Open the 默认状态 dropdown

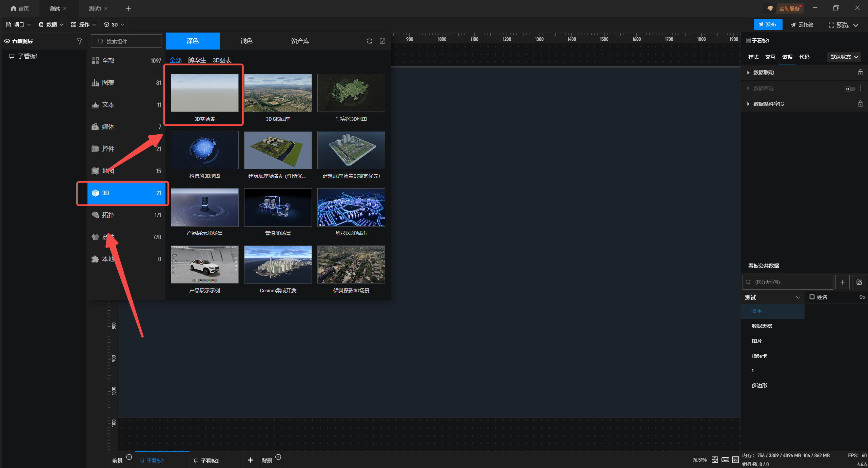point(844,57)
